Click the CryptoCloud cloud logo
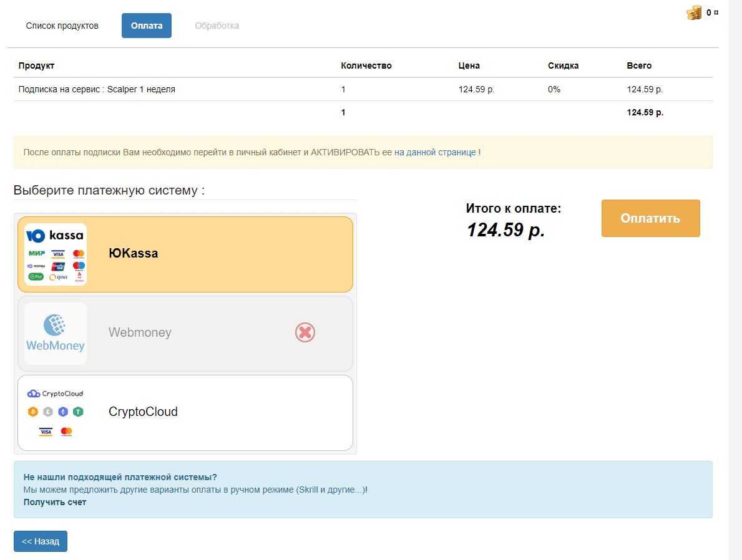This screenshot has height=560, width=742. pos(33,393)
